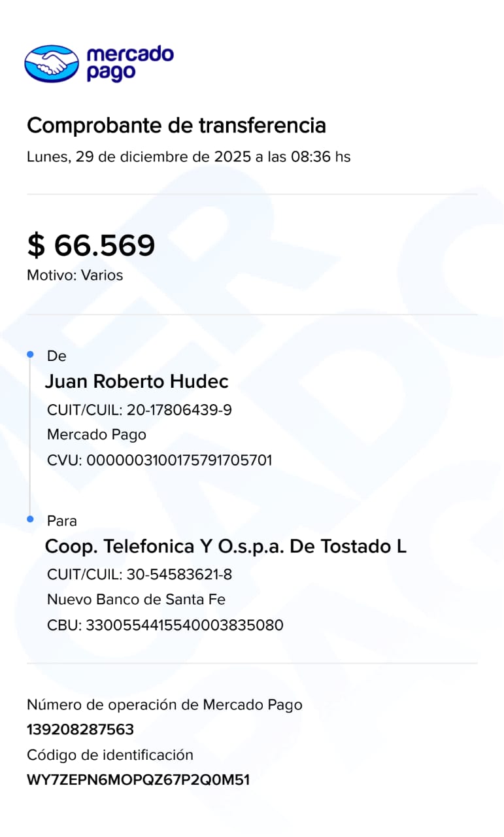This screenshot has height=837, width=504.
Task: Click the Comprobante de transferencia title
Action: pos(176,125)
